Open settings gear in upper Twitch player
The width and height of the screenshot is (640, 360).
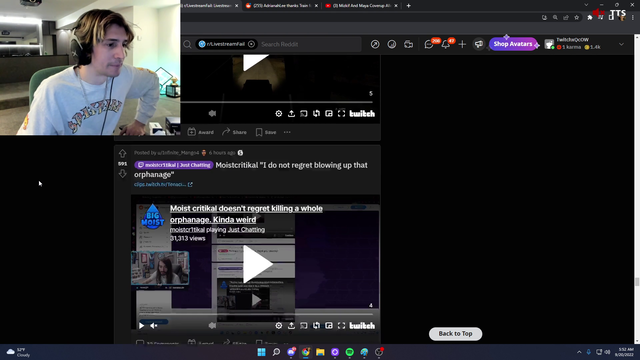pyautogui.click(x=278, y=113)
